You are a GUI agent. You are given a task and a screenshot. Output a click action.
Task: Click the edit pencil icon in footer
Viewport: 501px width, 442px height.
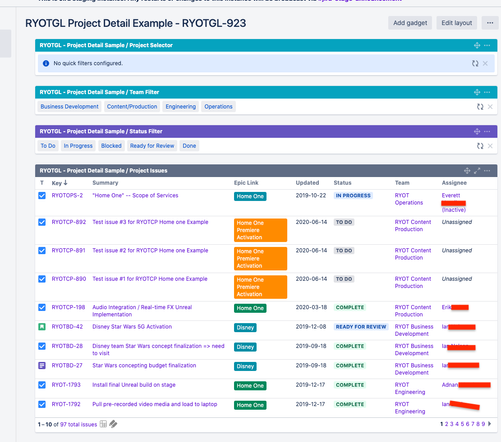point(113,424)
